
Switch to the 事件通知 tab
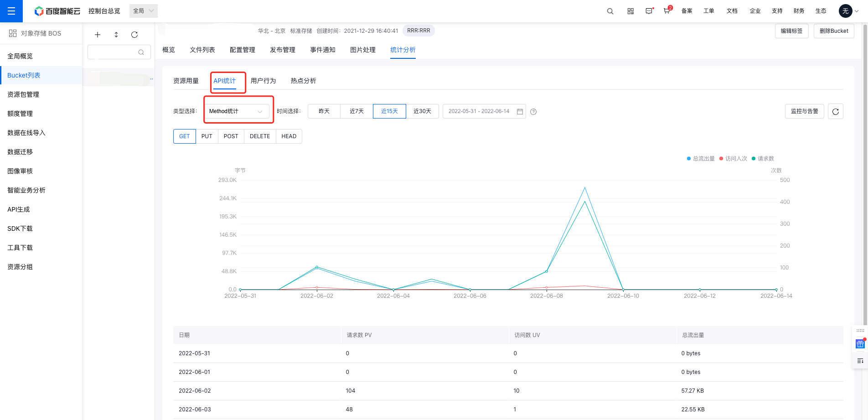(x=323, y=50)
